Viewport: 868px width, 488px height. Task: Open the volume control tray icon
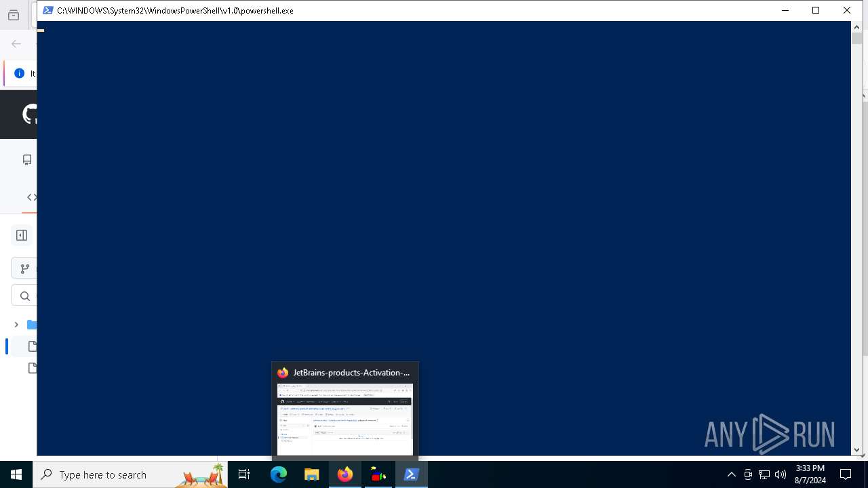pos(781,474)
